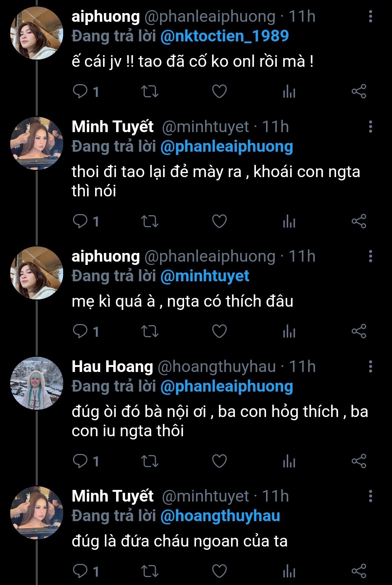Open Minh Tuyết's display name on last tweet
This screenshot has width=392, height=585.
[x=113, y=496]
